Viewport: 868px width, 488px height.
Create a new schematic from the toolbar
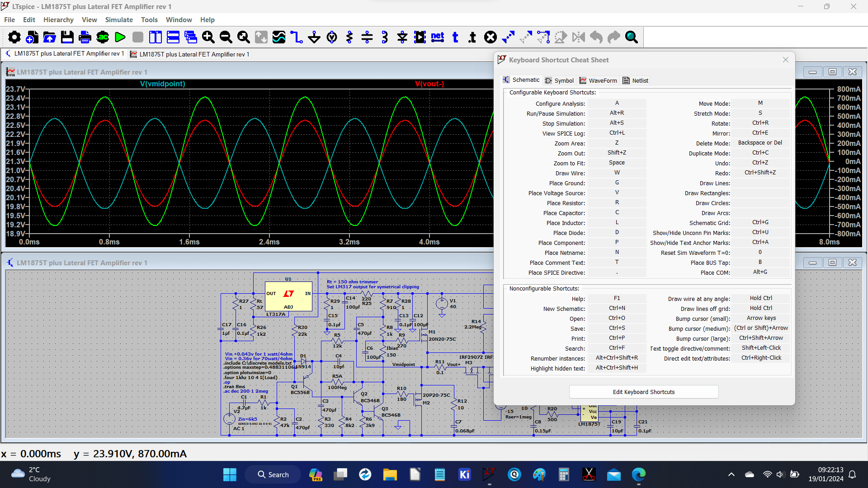click(32, 37)
